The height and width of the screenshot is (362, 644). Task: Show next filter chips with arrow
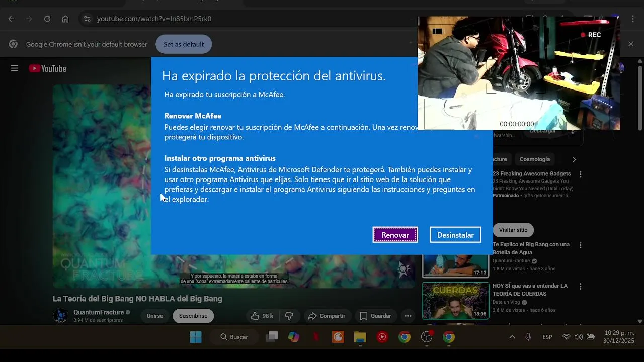[x=574, y=159]
